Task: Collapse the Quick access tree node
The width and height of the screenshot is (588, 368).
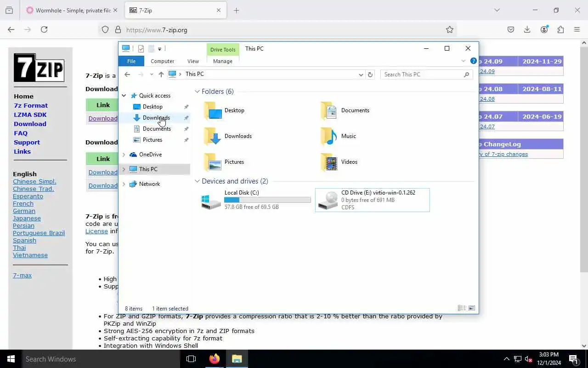Action: tap(124, 96)
